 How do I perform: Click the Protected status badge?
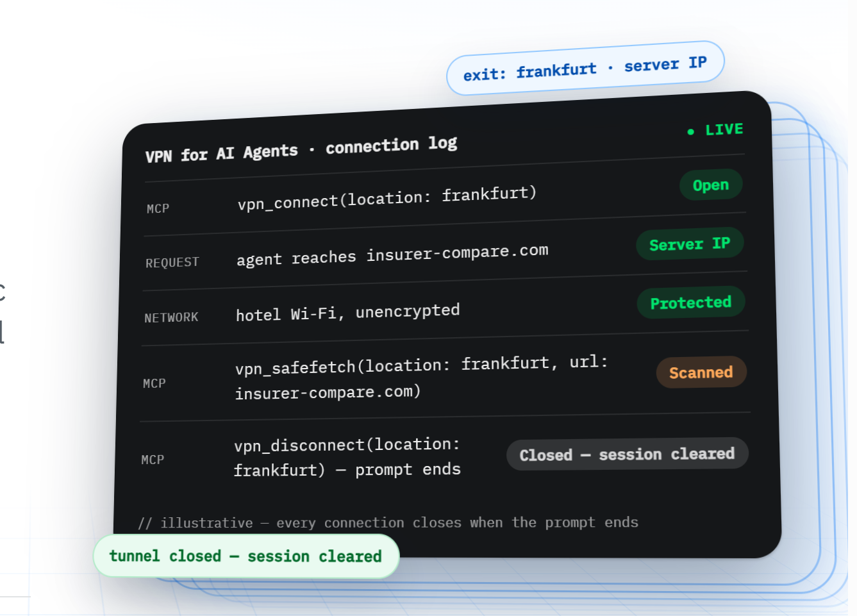691,303
